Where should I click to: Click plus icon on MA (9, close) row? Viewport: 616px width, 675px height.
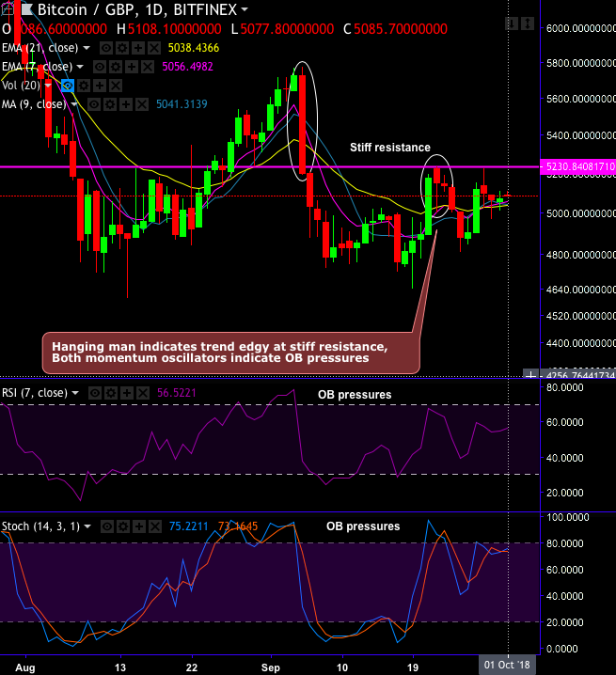126,104
